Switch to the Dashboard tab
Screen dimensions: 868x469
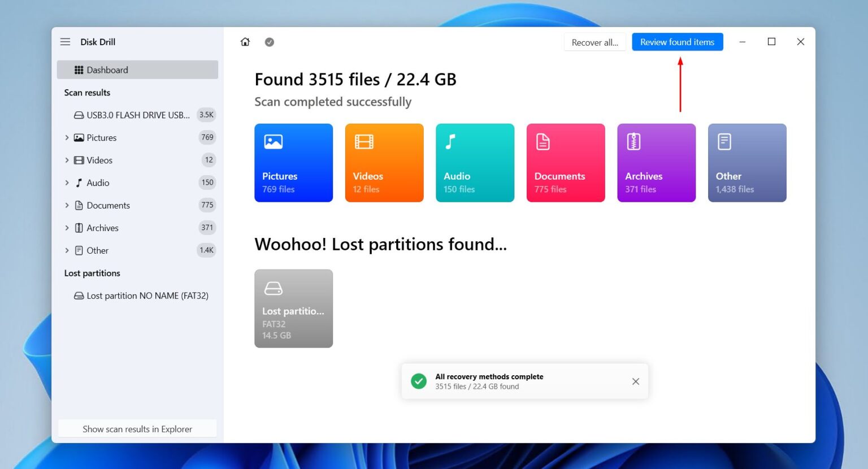tap(107, 70)
